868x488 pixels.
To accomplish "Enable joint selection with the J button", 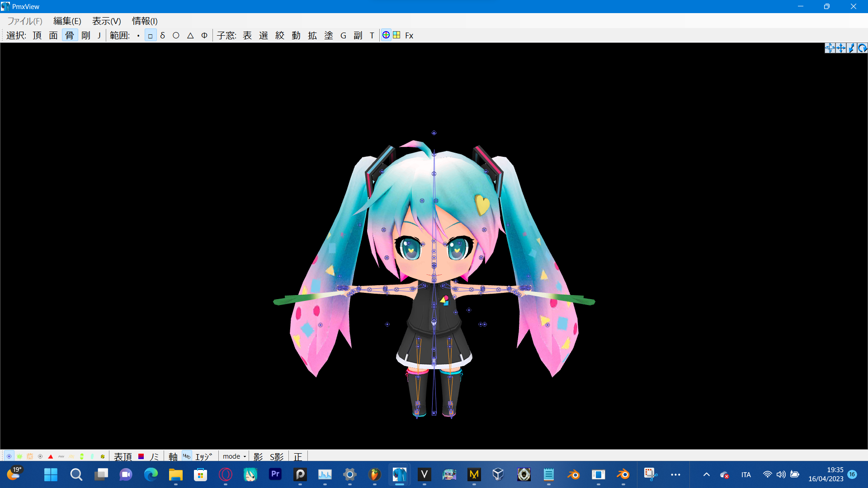I will click(x=99, y=35).
